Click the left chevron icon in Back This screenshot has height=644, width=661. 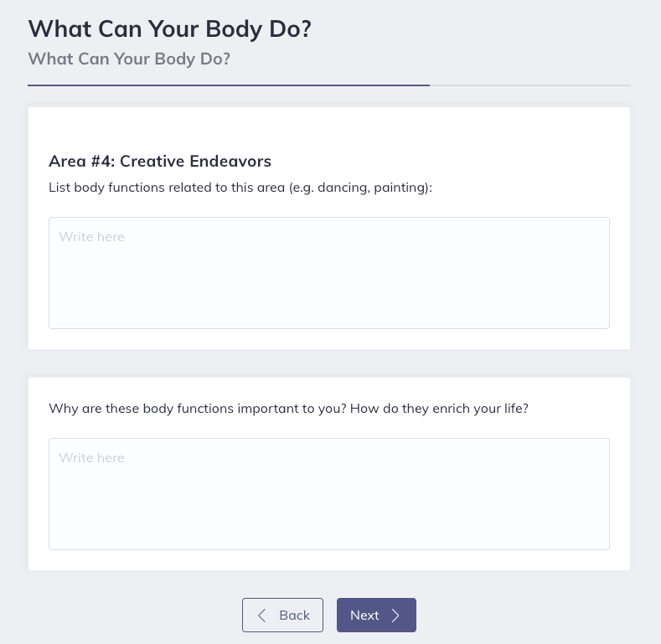tap(262, 616)
